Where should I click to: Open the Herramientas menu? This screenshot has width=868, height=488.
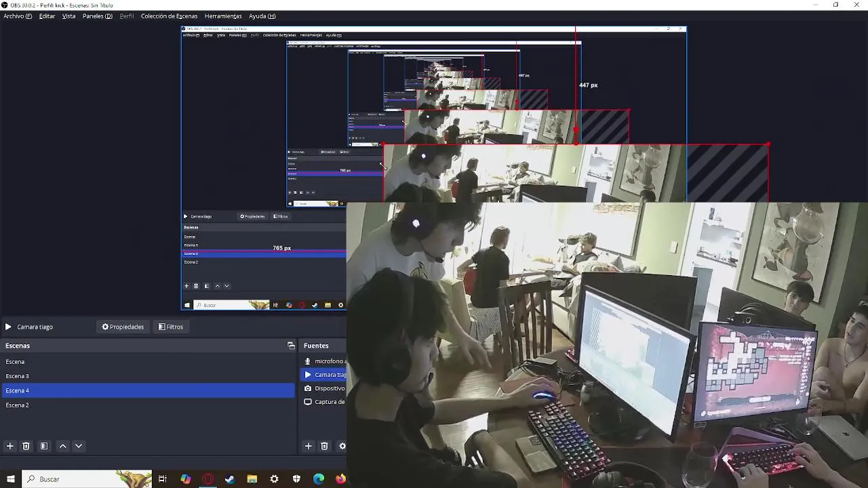click(223, 16)
